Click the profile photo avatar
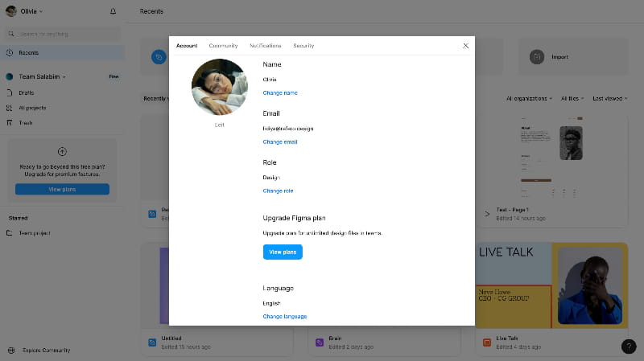The image size is (644, 361). coord(220,87)
